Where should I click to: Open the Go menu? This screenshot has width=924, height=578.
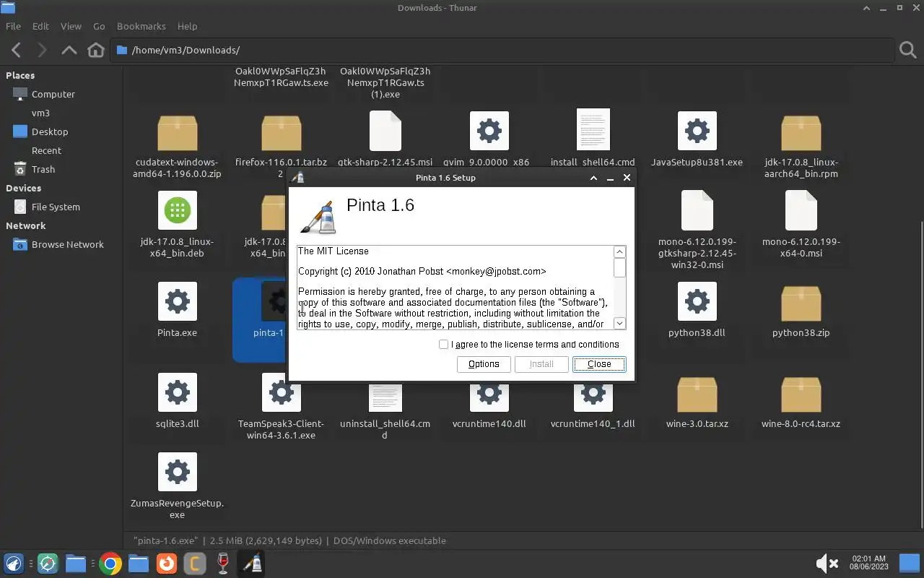99,26
